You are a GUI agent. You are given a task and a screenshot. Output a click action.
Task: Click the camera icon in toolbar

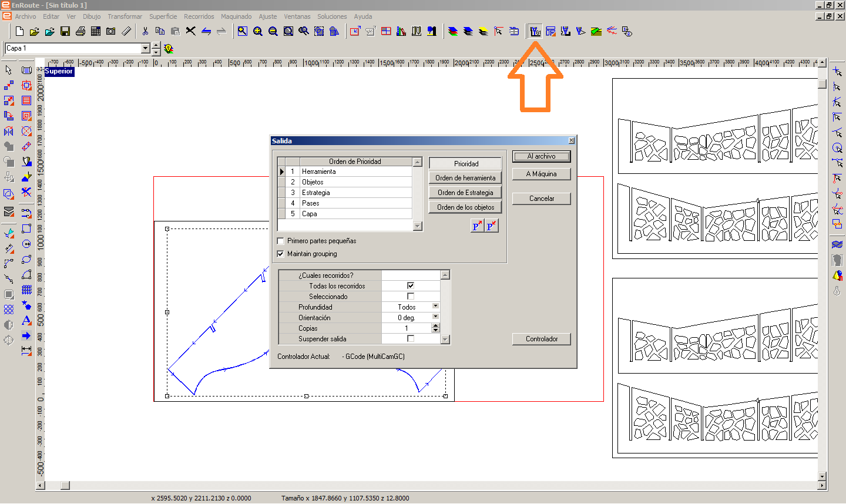tap(111, 31)
